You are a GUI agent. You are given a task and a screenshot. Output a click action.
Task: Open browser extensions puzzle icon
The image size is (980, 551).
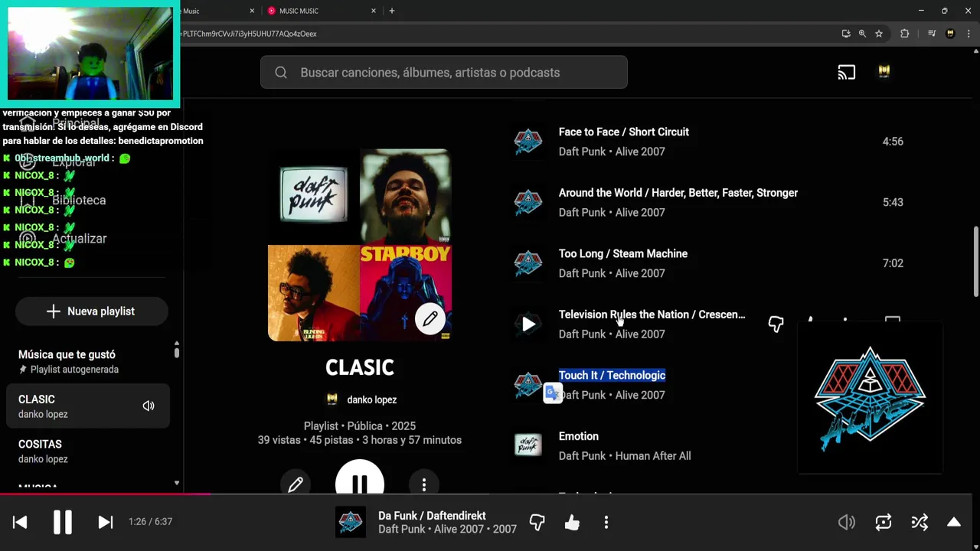(904, 34)
